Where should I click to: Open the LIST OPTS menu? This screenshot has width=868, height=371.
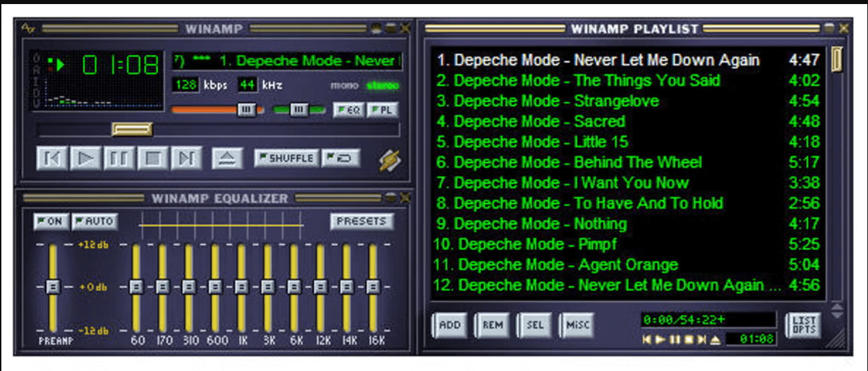point(803,325)
